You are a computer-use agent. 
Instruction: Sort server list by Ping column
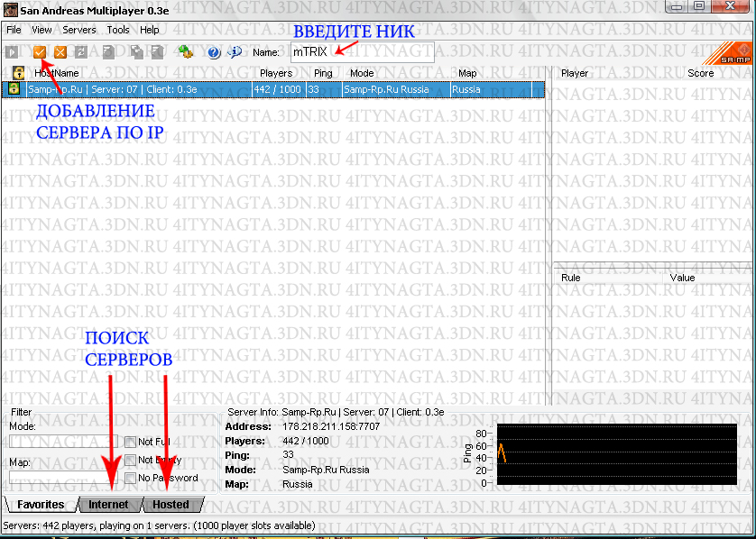(323, 73)
